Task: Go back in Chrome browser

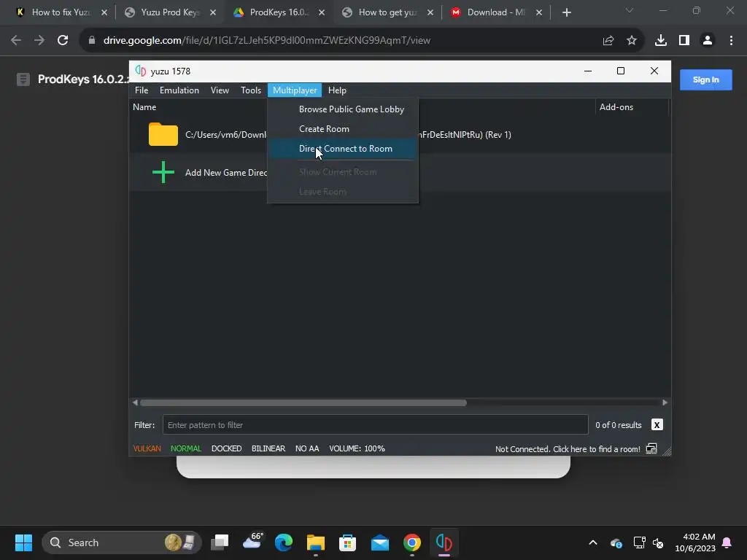Action: 16,41
